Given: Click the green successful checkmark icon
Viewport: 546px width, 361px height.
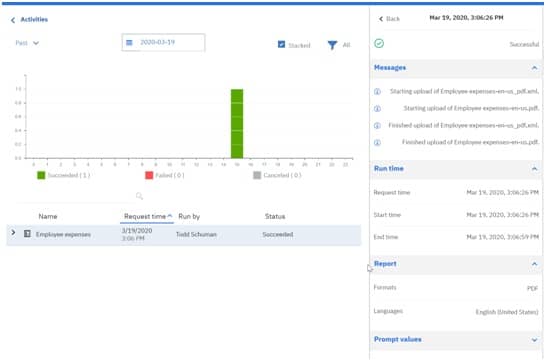Looking at the screenshot, I should point(379,44).
